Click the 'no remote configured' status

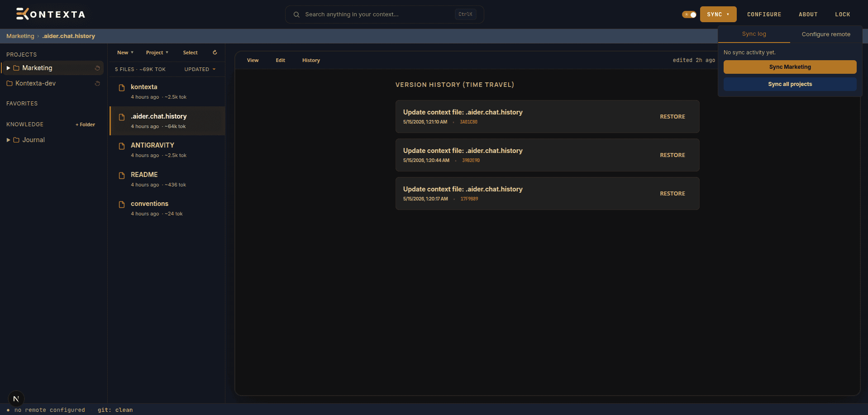49,410
